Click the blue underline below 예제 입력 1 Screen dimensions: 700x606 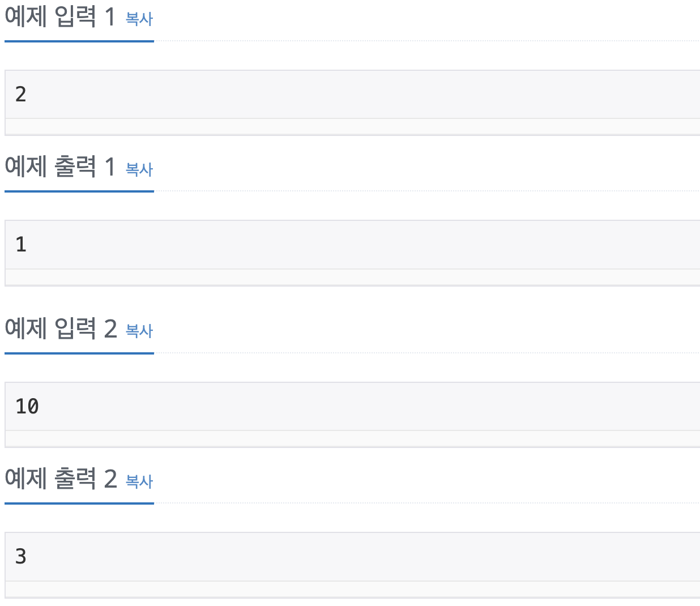(79, 41)
